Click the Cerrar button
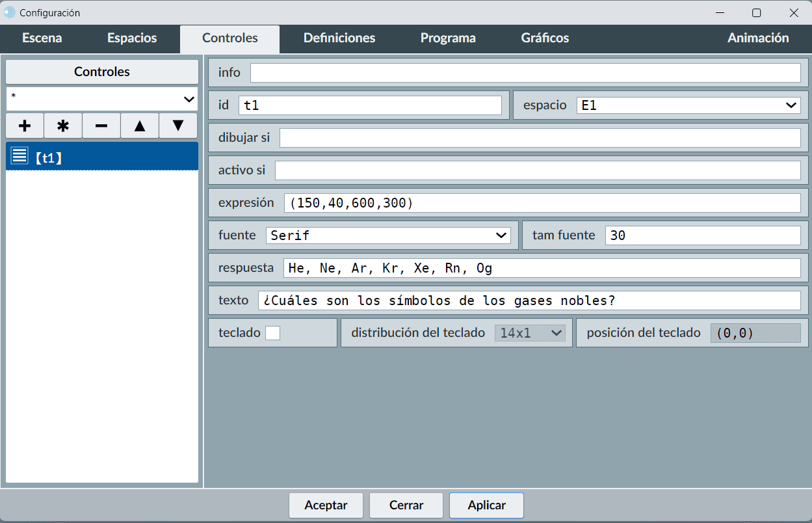Screen dimensions: 812x523 point(406,505)
